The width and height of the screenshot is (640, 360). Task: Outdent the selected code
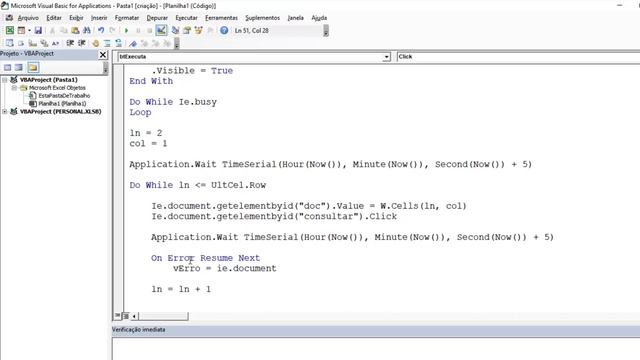(x=82, y=43)
